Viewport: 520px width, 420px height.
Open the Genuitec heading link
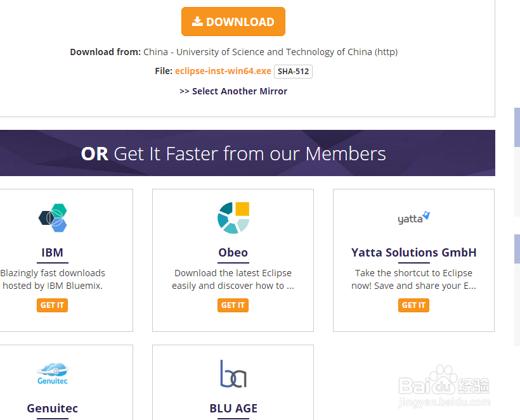[x=52, y=408]
